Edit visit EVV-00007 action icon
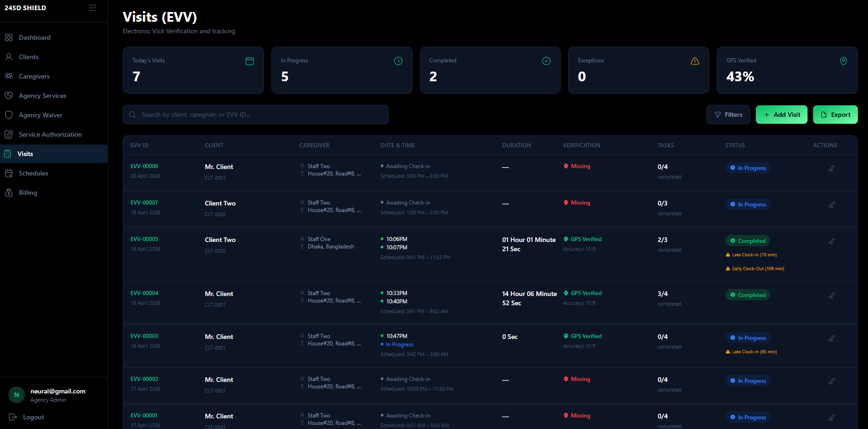868x429 pixels. tap(831, 205)
